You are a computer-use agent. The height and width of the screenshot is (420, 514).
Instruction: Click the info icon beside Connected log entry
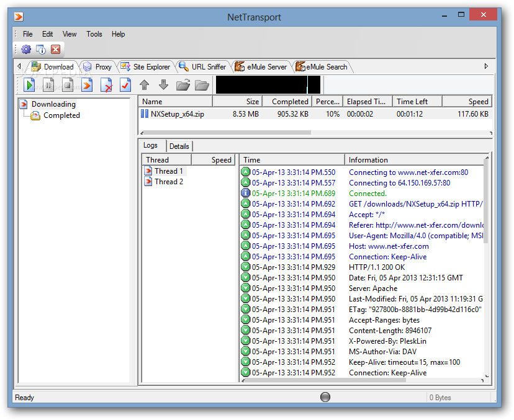click(246, 194)
